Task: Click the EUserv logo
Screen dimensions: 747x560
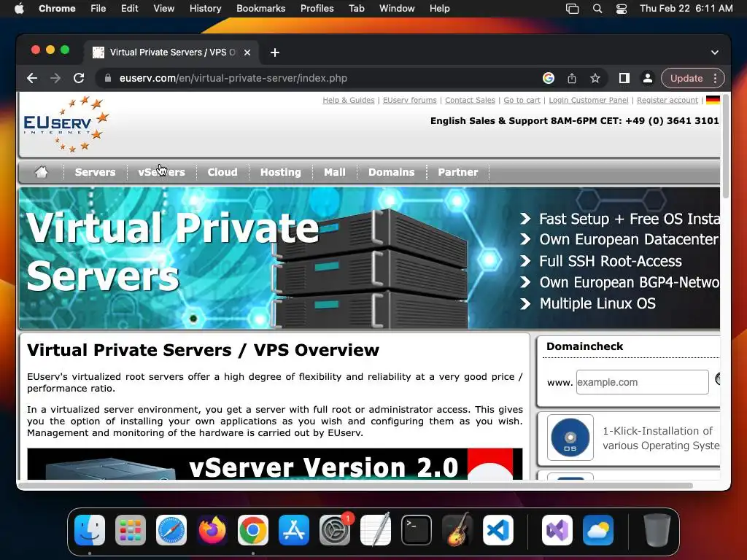Action: pos(66,124)
